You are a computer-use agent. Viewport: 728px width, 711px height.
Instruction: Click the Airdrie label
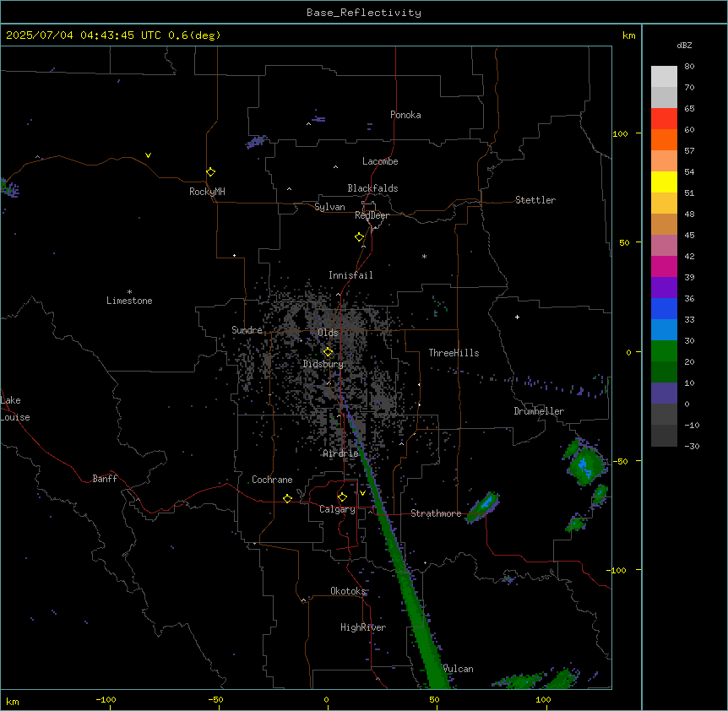pyautogui.click(x=341, y=453)
